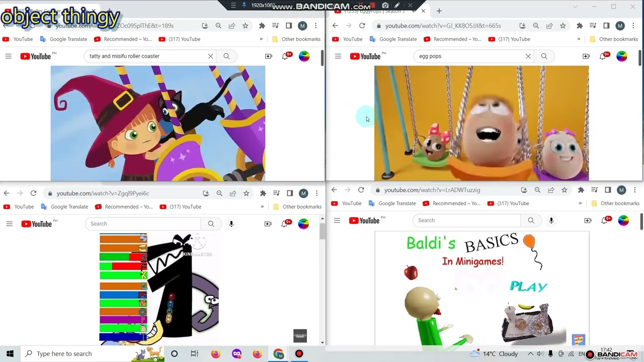The height and width of the screenshot is (362, 644).
Task: Open Chrome three-dot menu in Zgql9Pyei6c window
Action: [316, 193]
